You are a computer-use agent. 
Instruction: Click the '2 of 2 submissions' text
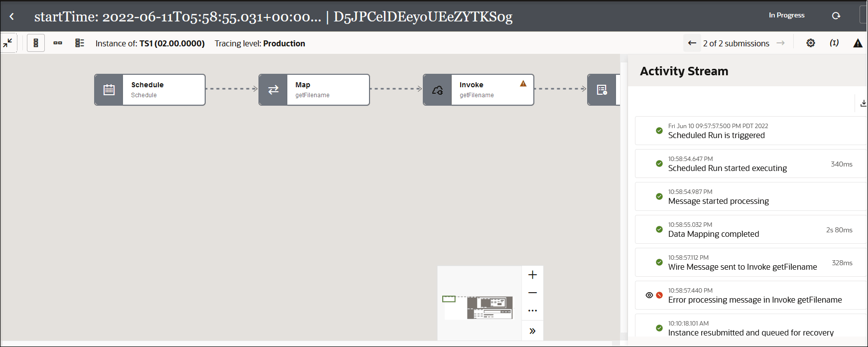pos(736,43)
